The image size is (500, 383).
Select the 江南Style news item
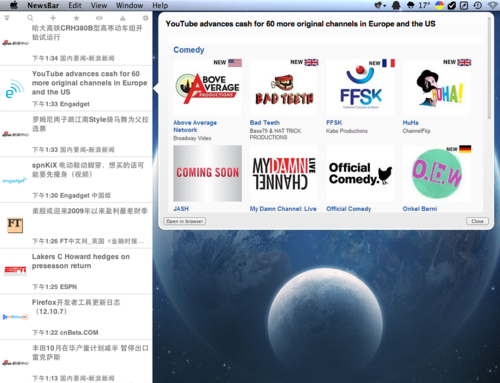(x=76, y=134)
